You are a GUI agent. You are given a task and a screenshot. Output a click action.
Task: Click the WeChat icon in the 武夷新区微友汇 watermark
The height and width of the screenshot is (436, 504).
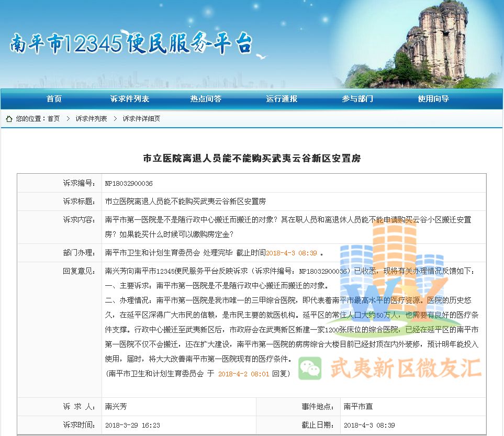310,368
